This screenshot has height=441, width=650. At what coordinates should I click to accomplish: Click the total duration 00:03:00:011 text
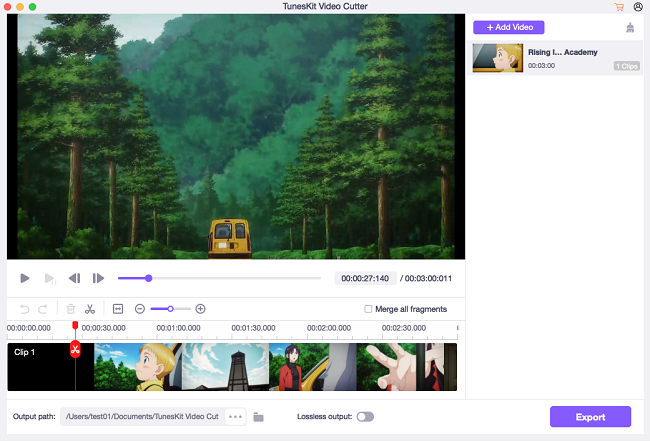click(x=428, y=279)
